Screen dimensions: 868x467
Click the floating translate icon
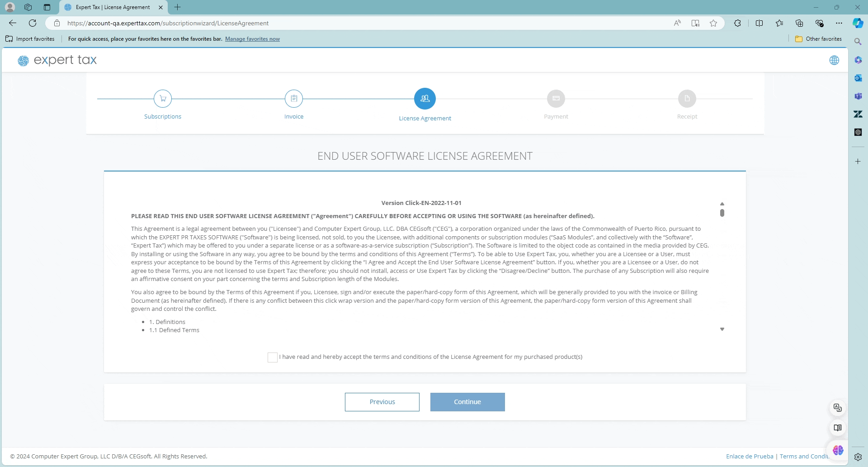pyautogui.click(x=838, y=408)
